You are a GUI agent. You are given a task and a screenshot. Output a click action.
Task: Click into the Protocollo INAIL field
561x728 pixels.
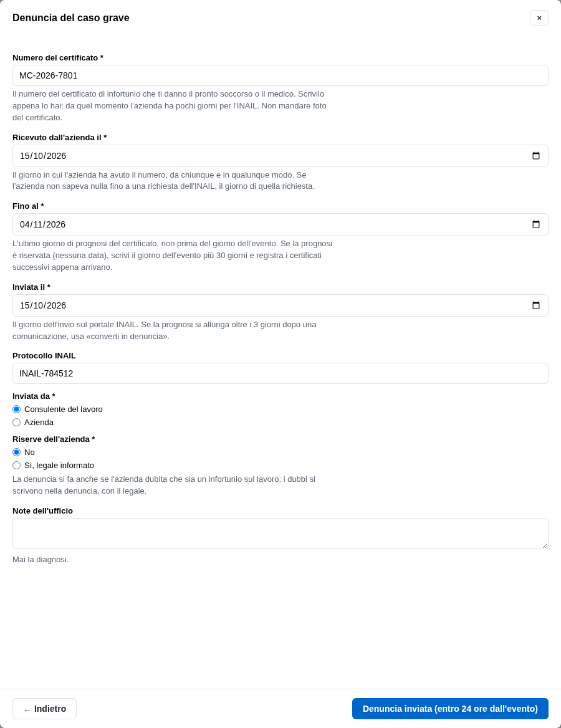(x=280, y=374)
